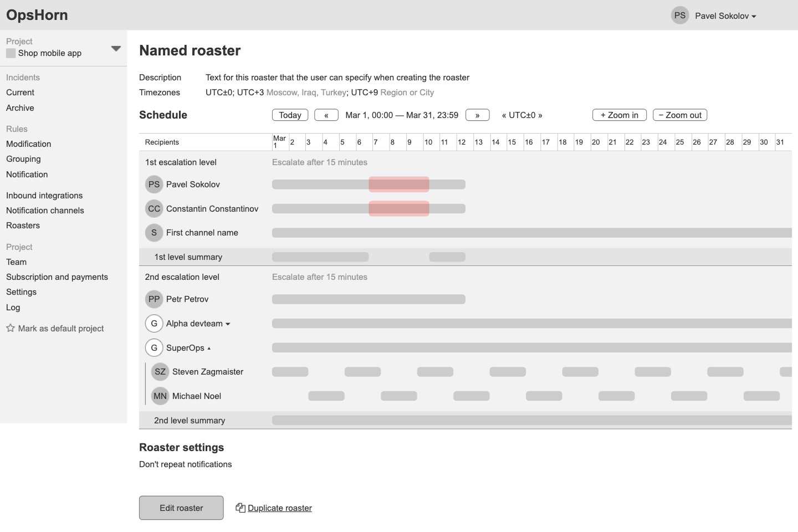Open the project Log
This screenshot has height=532, width=798.
(13, 308)
